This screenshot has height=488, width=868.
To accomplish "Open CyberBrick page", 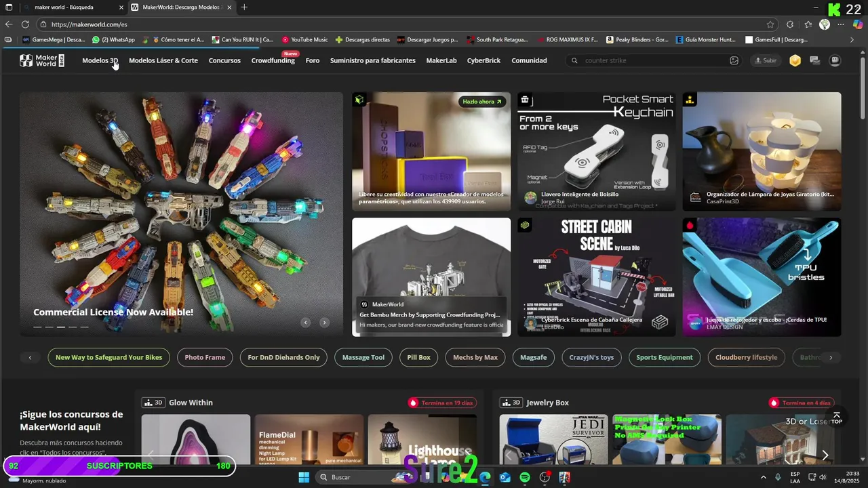I will (484, 60).
